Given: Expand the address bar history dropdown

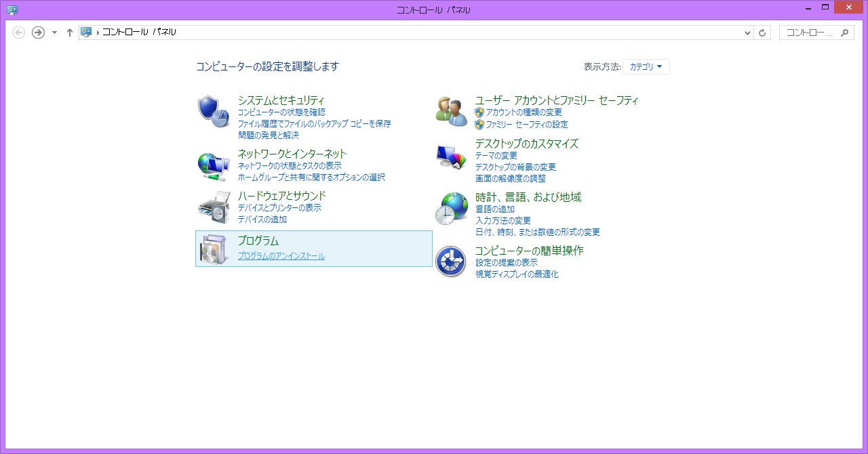Looking at the screenshot, I should point(747,33).
